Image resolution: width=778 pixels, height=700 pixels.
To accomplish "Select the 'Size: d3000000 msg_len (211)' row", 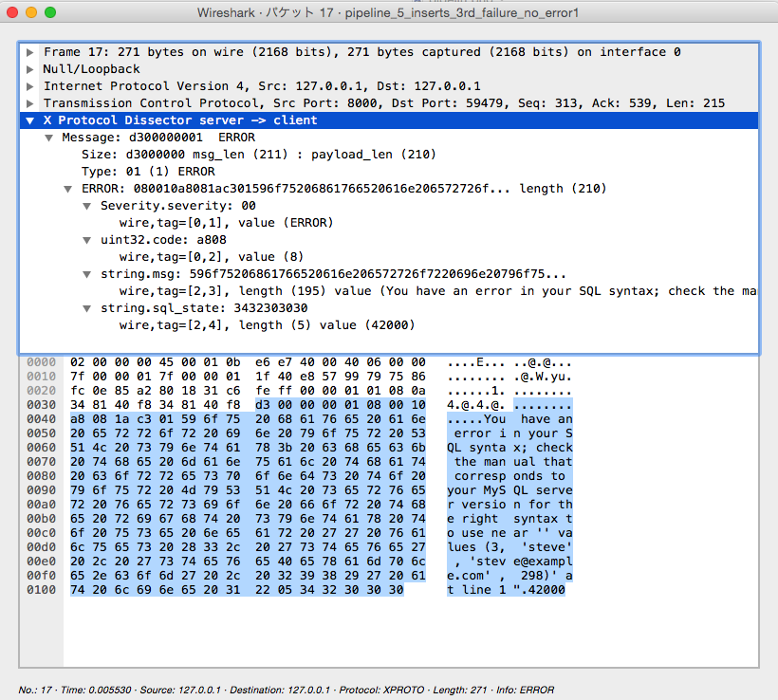I will [x=389, y=155].
